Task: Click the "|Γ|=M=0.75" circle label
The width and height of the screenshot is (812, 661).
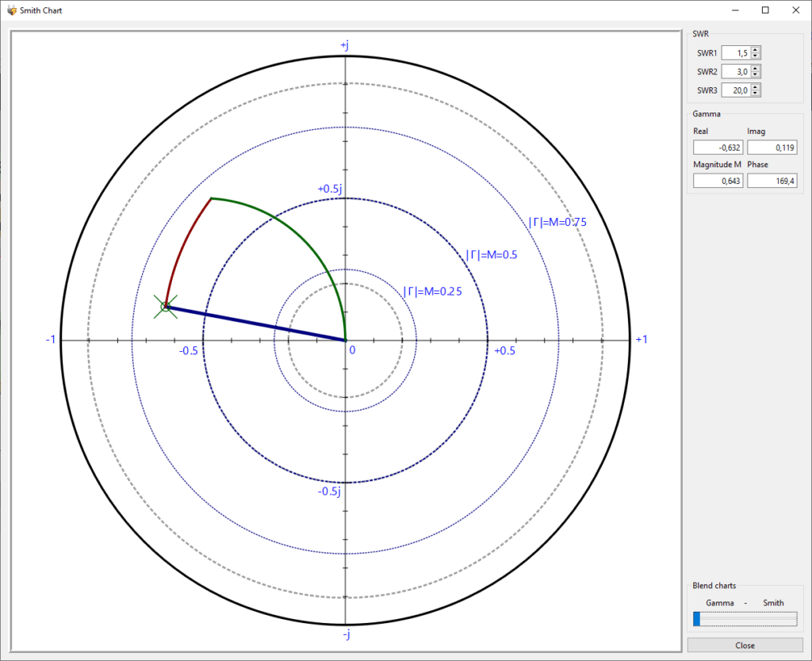Action: 557,222
